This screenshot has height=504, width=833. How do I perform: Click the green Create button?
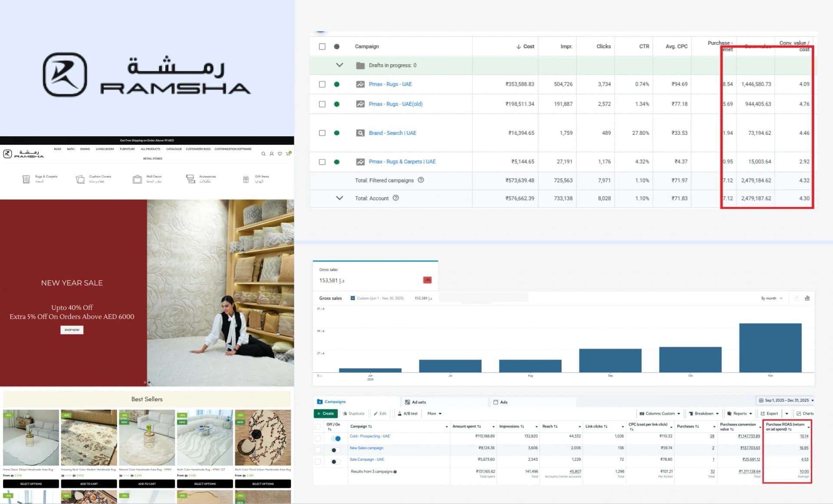tap(325, 413)
